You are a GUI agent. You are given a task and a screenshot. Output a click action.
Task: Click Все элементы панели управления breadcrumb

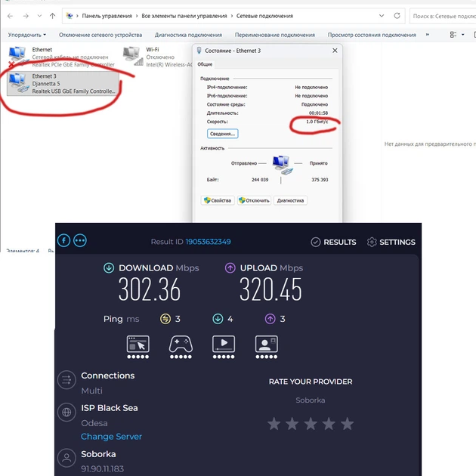click(184, 16)
